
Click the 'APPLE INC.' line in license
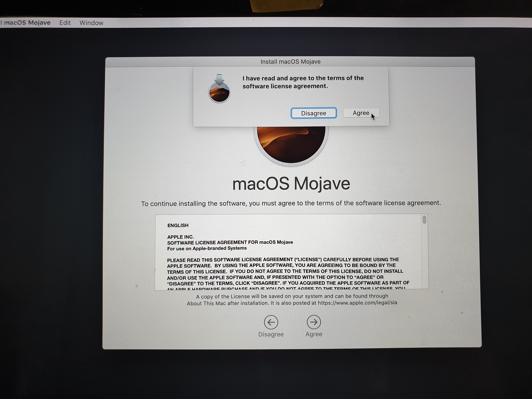180,237
